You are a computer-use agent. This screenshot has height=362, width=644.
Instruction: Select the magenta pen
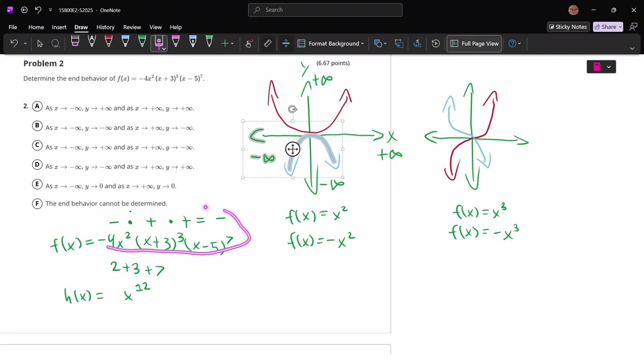tap(176, 43)
